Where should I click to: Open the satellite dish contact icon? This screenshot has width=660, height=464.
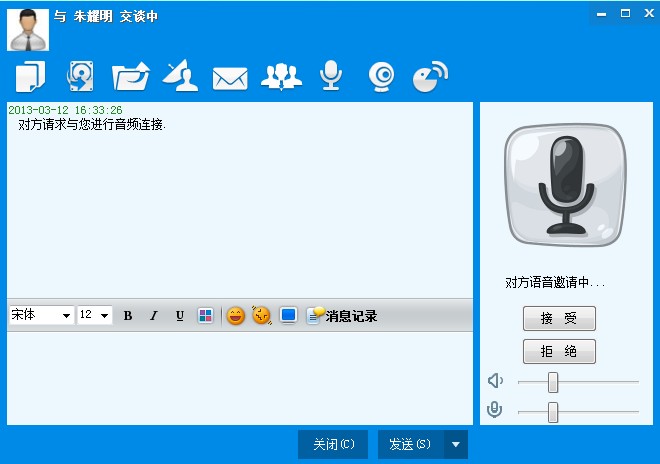click(181, 76)
